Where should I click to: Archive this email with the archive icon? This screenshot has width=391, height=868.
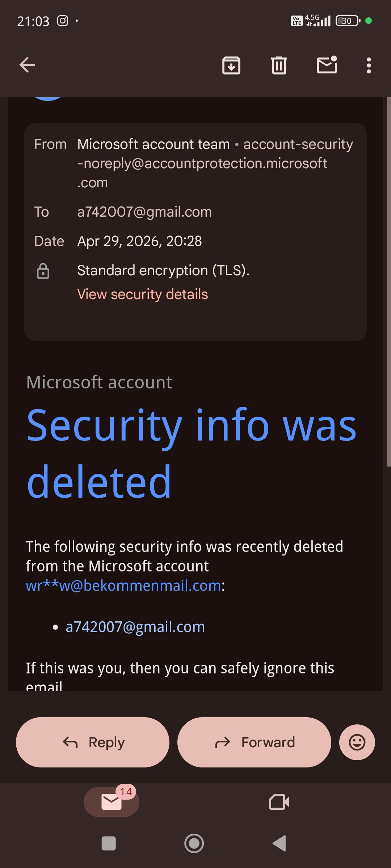[x=231, y=65]
